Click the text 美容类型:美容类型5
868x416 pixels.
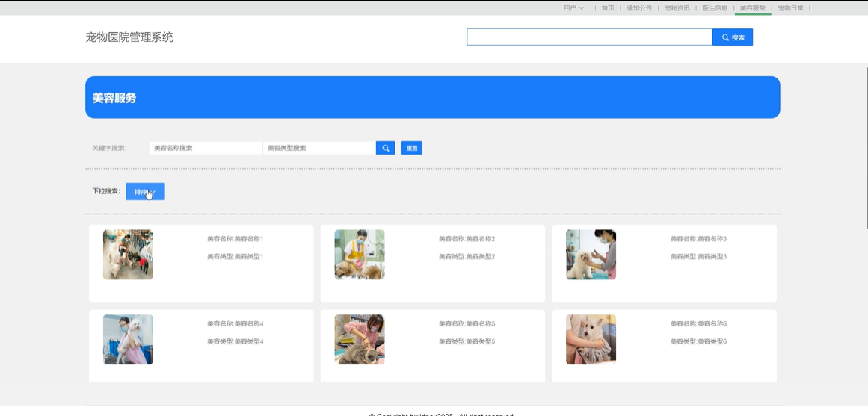467,341
